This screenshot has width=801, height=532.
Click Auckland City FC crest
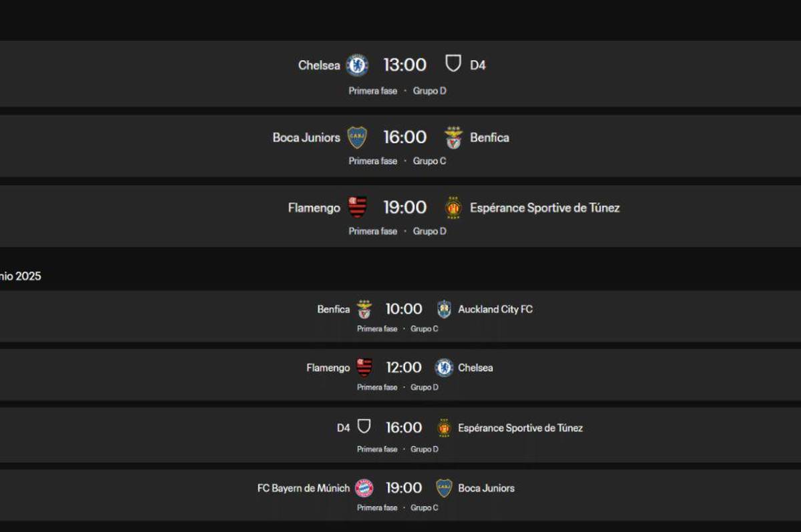pos(444,309)
